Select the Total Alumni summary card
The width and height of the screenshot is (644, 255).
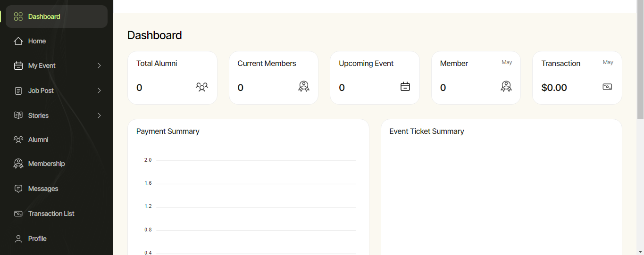coord(172,78)
